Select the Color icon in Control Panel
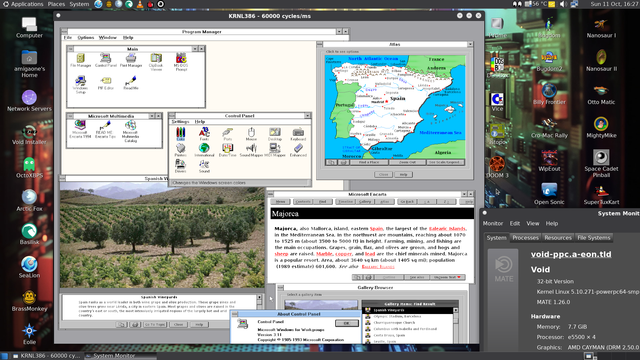 pos(180,134)
